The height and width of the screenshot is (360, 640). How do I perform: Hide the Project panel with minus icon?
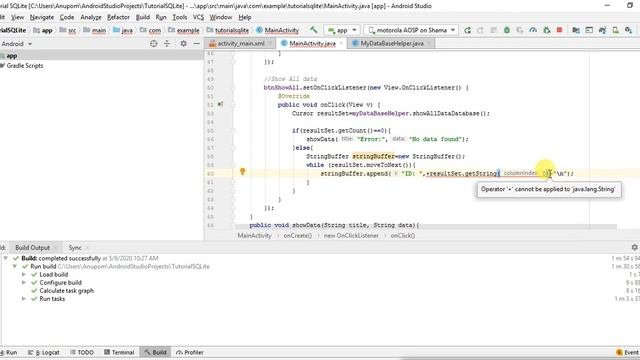(197, 43)
